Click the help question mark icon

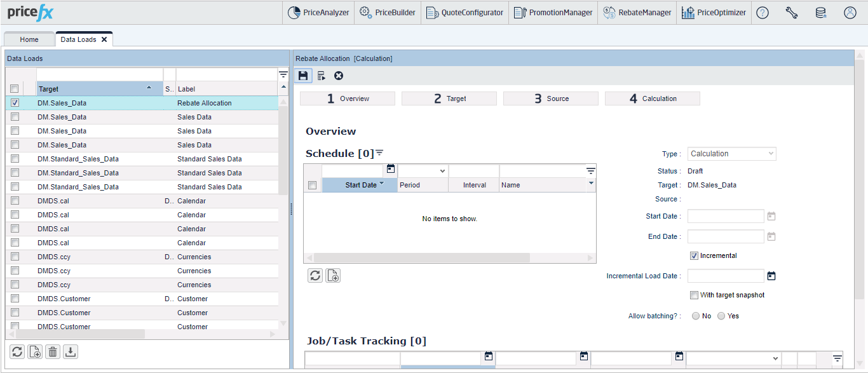pyautogui.click(x=763, y=13)
